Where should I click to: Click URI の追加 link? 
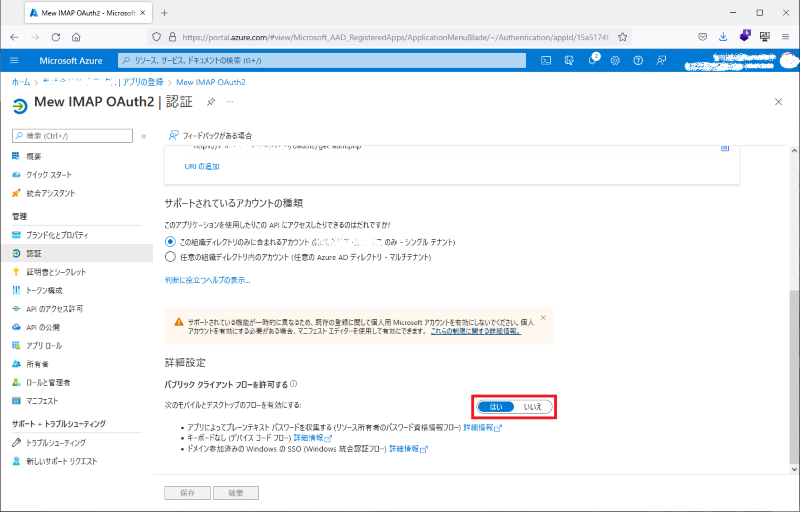pos(202,166)
